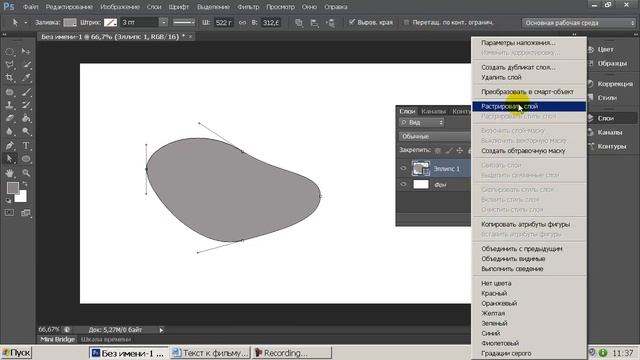This screenshot has height=360, width=640.
Task: Select the Brush tool
Action: [26, 92]
